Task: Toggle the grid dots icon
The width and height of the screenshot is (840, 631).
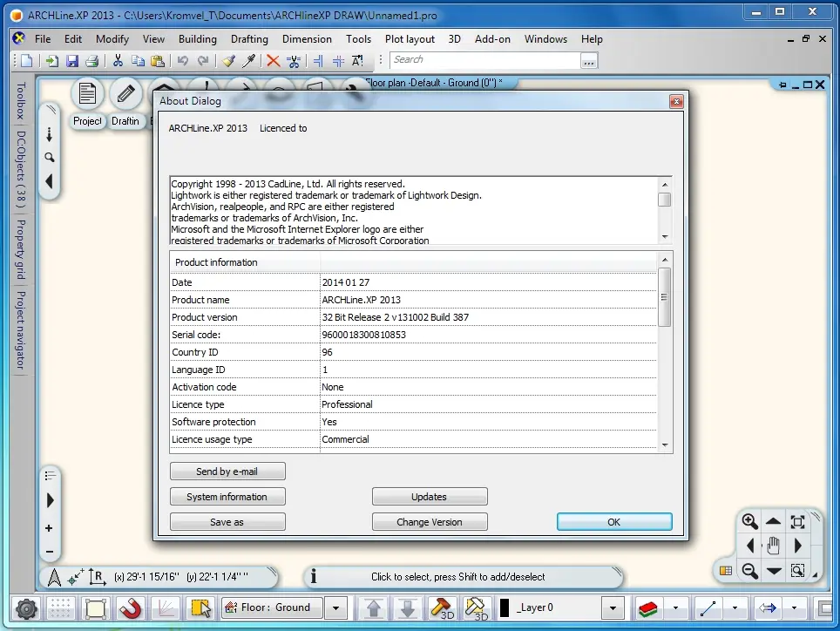Action: [x=60, y=608]
